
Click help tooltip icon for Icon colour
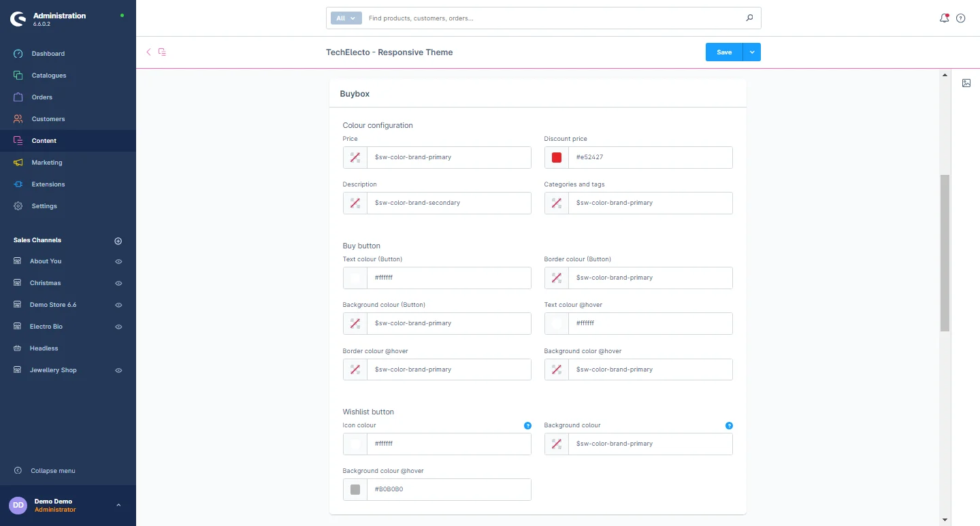coord(527,426)
